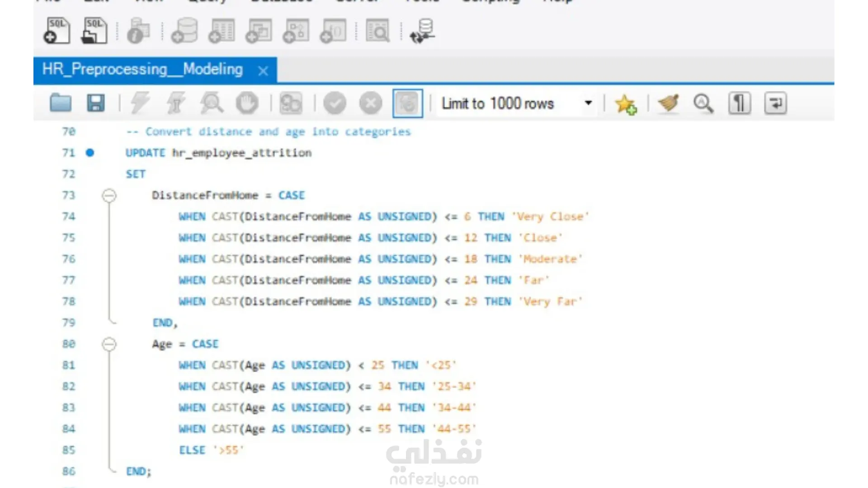Click the beautify query broom icon
Viewport: 868px width, 488px height.
click(668, 103)
